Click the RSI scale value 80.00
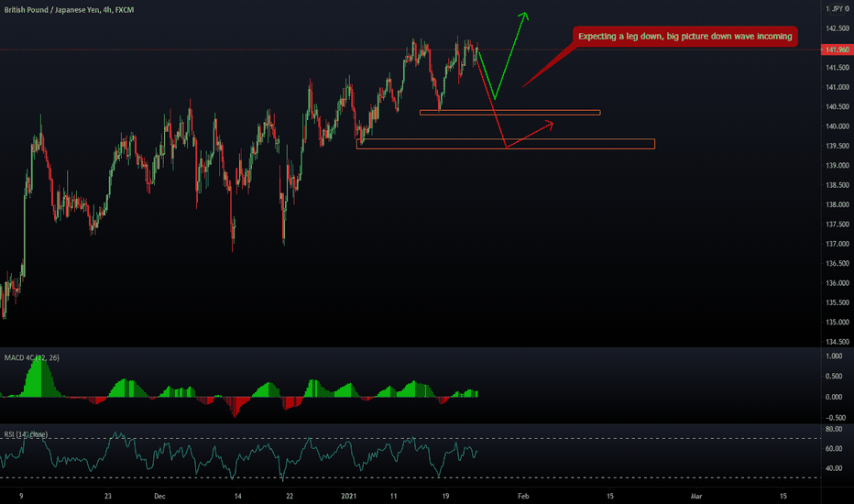Image resolution: width=854 pixels, height=504 pixels. (834, 430)
